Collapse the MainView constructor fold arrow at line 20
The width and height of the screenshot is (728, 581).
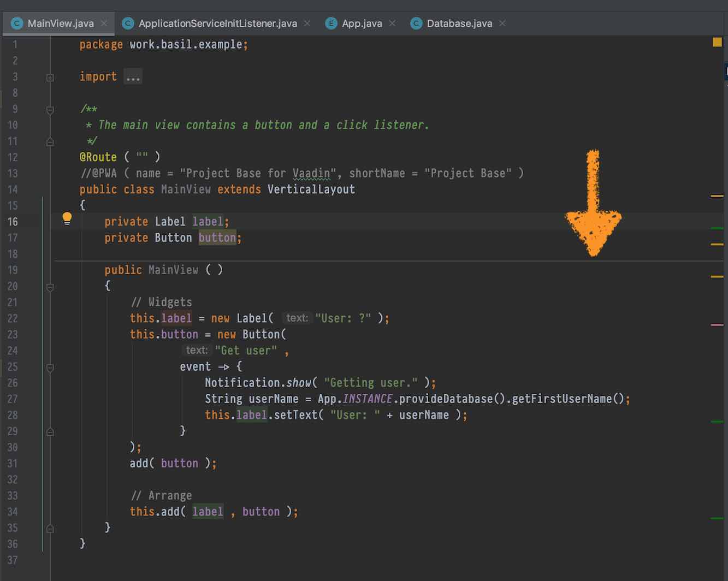pyautogui.click(x=50, y=286)
